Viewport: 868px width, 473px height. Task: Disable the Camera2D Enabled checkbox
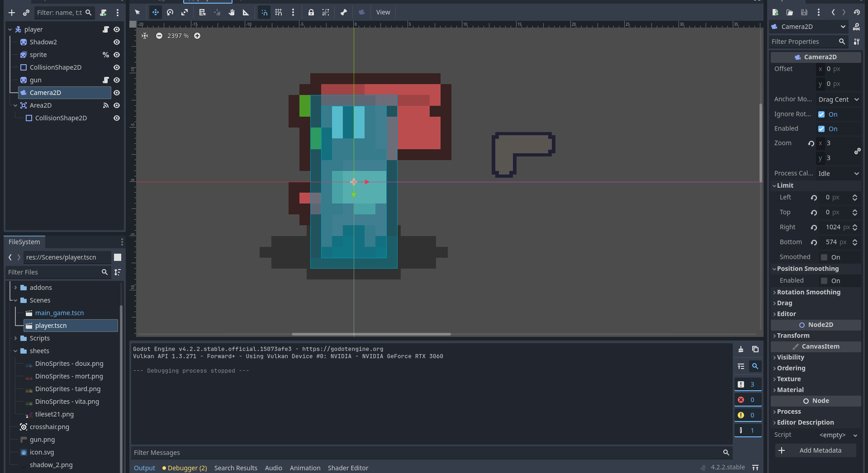[x=821, y=129]
